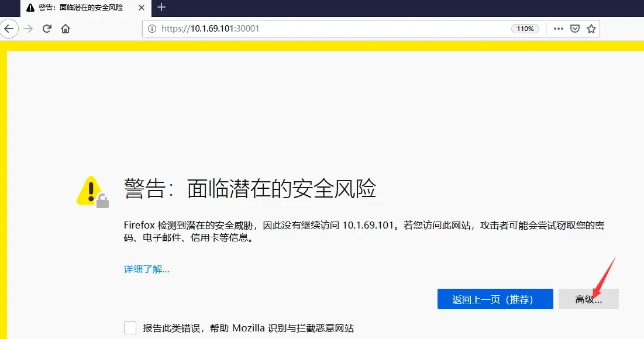
Task: Reset zoom via the 110% badge
Action: (x=525, y=29)
